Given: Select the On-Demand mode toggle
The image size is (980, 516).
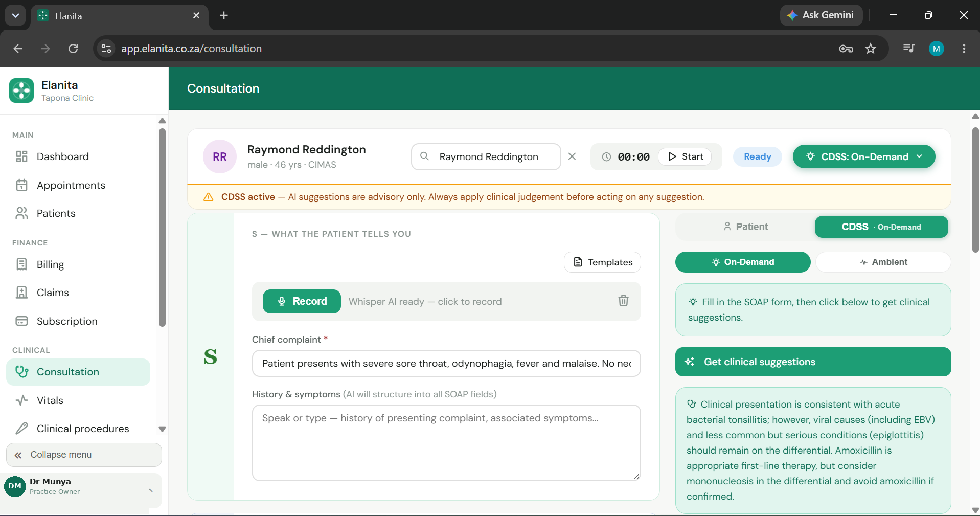Looking at the screenshot, I should [743, 262].
